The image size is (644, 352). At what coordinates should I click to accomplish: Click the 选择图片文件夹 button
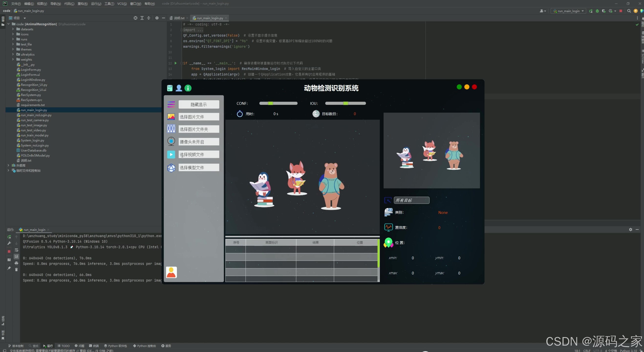point(199,129)
